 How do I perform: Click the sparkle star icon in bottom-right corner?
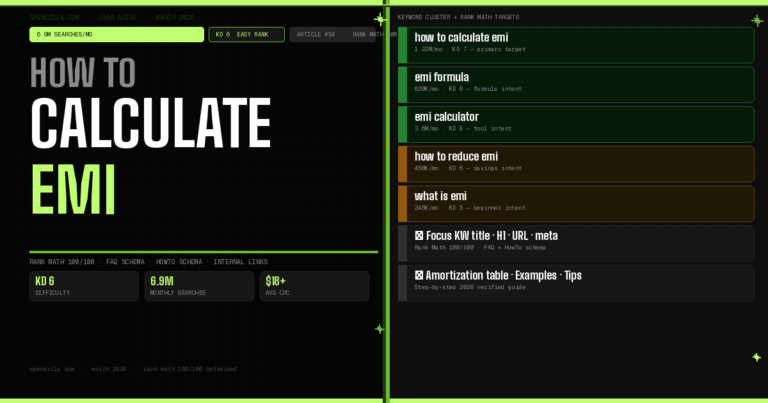coord(754,355)
